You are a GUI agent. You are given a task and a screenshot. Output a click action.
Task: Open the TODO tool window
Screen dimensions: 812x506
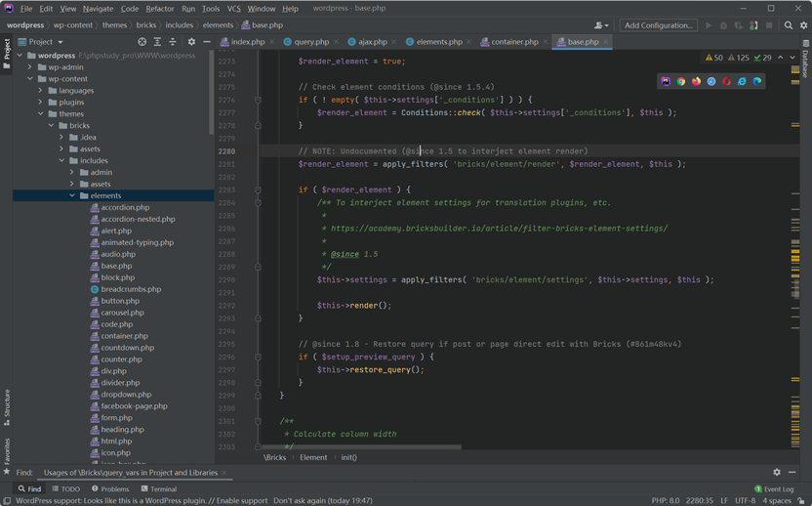[65, 488]
